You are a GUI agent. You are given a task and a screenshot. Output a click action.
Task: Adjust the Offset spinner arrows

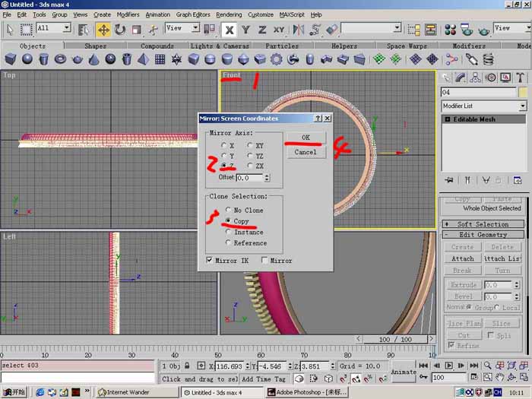pyautogui.click(x=267, y=177)
